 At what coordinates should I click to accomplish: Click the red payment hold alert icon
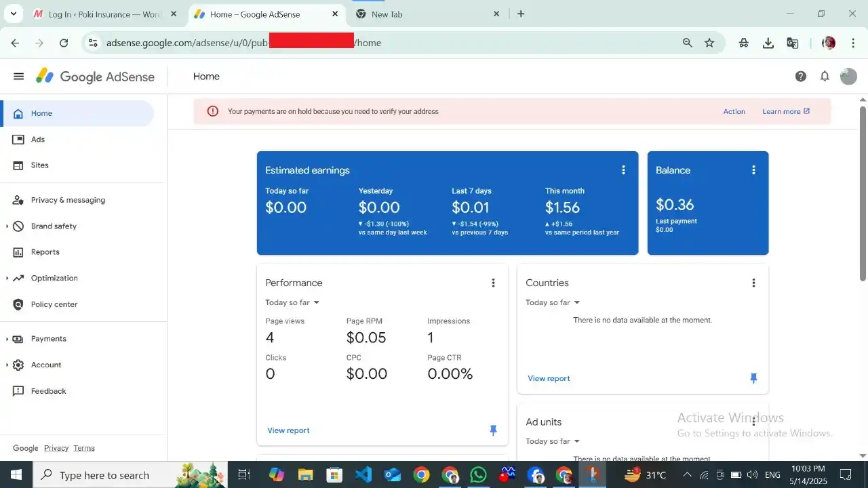click(213, 111)
